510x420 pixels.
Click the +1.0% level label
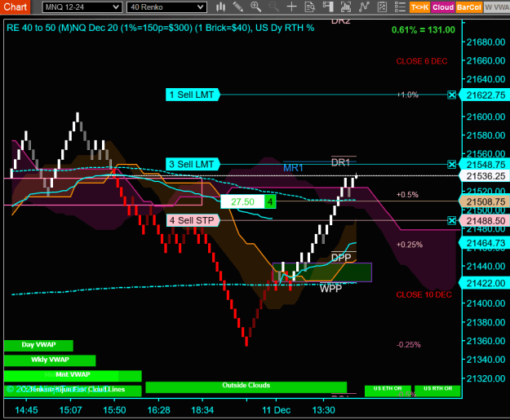click(x=407, y=95)
